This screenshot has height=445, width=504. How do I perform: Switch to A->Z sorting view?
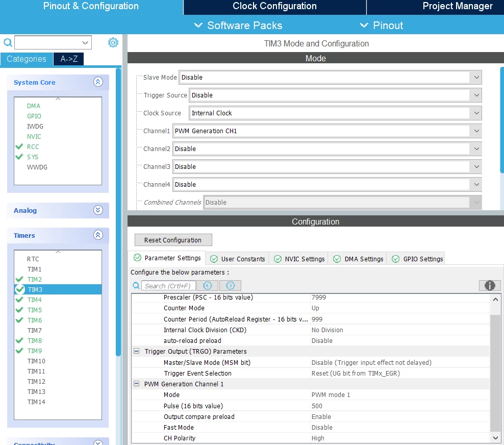pos(69,59)
